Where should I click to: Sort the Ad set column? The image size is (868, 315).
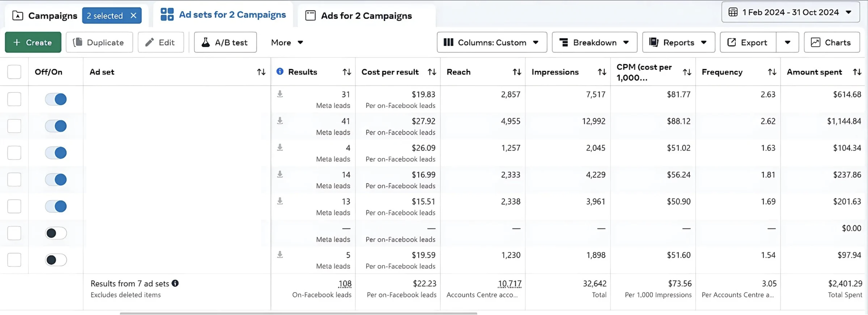[x=261, y=72]
